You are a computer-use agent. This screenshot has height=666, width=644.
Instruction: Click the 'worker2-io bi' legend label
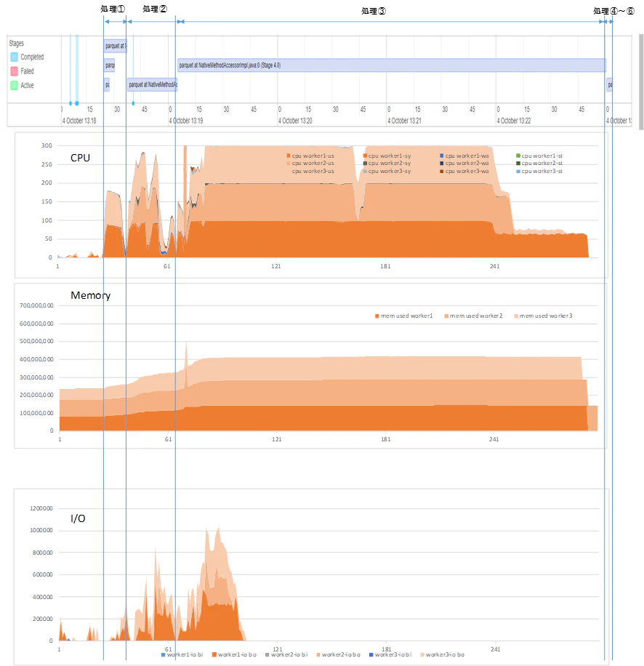(x=289, y=654)
